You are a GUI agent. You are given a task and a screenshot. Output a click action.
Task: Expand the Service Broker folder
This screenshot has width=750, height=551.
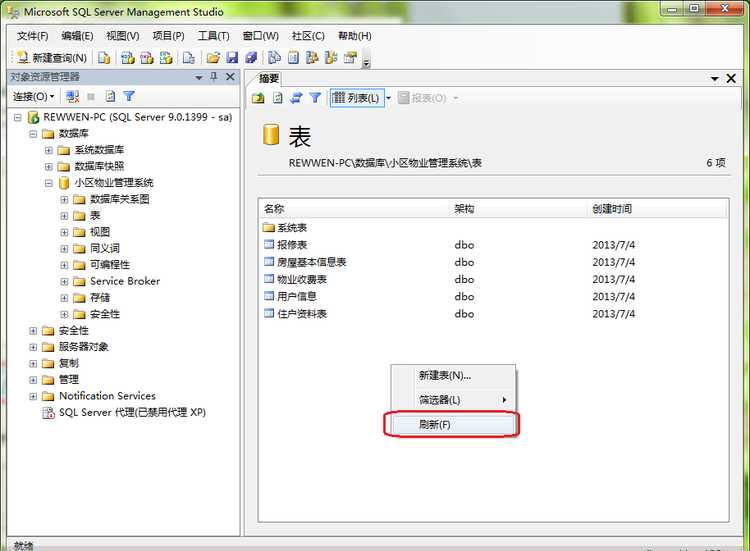[x=64, y=282]
